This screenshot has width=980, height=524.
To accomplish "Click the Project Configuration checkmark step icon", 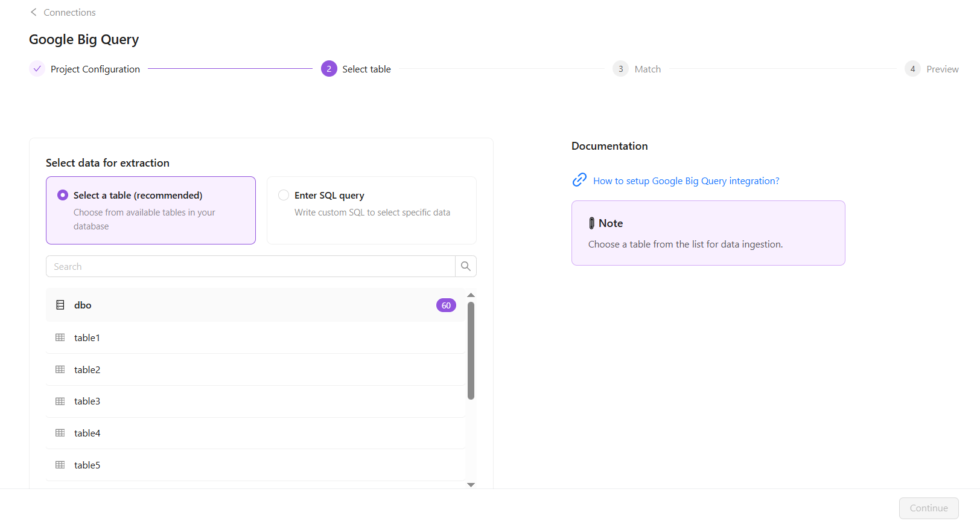I will [37, 69].
